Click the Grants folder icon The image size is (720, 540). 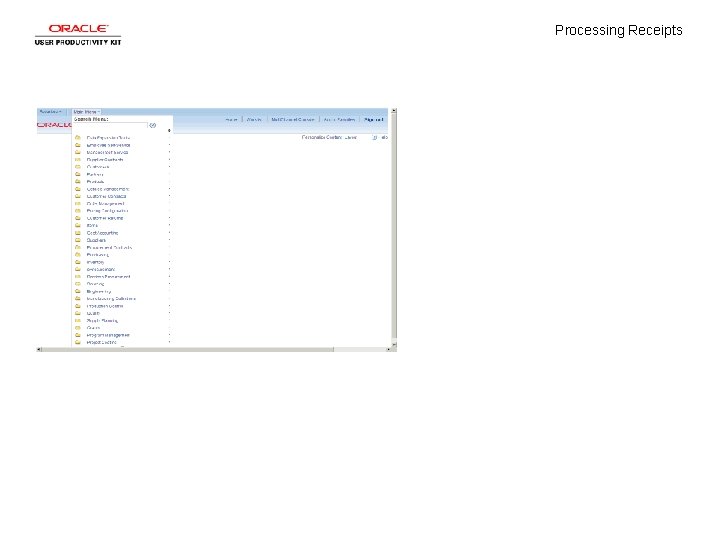(x=78, y=328)
